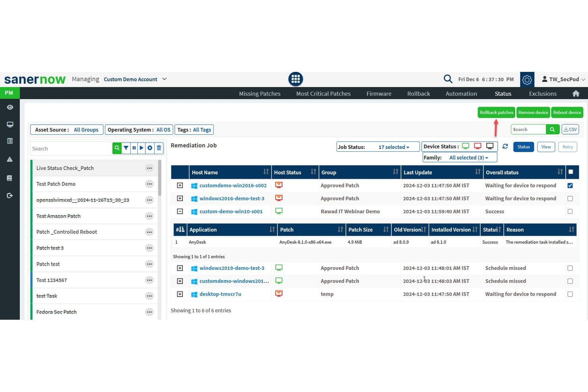
Task: Click the magnifier search icon in header
Action: (x=448, y=79)
